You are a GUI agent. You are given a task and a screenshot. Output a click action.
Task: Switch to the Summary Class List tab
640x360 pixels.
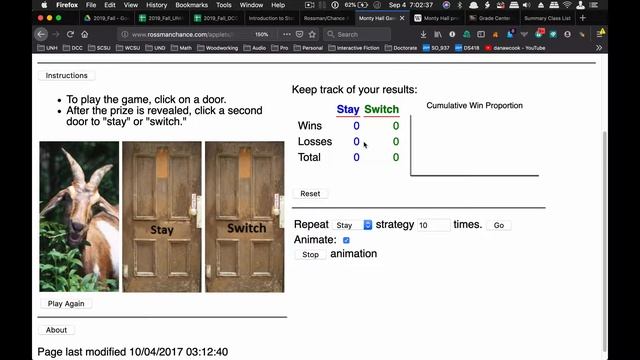[546, 18]
